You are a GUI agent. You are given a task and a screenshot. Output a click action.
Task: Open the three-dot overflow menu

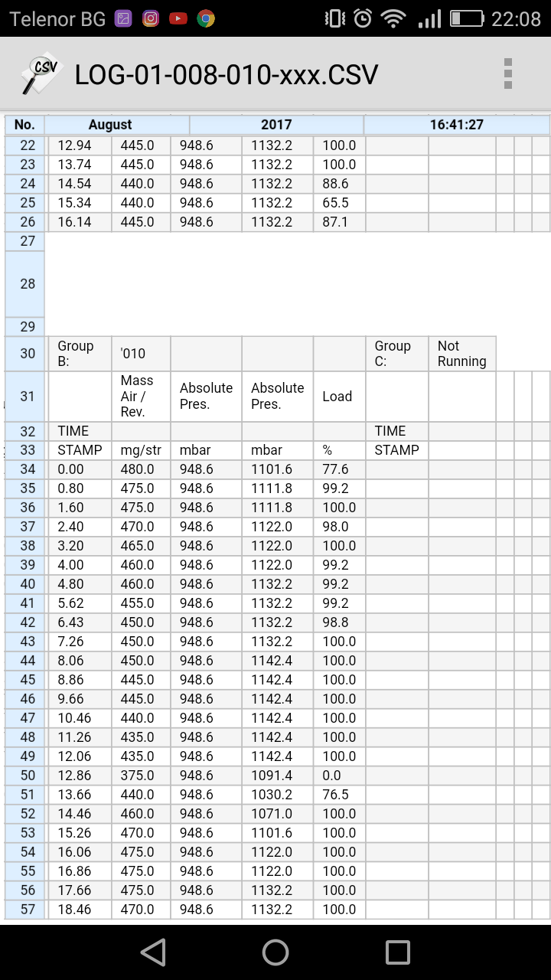tap(507, 73)
